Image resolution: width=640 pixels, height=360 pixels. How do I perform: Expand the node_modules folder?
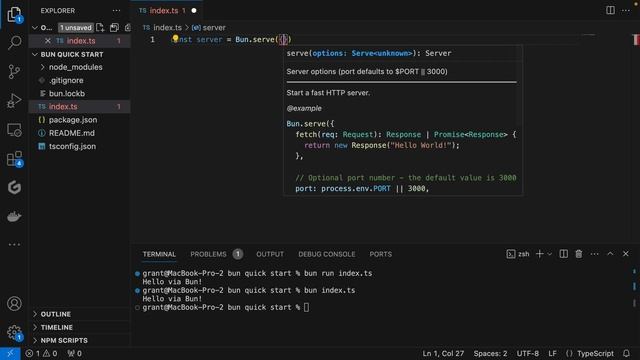coord(76,67)
